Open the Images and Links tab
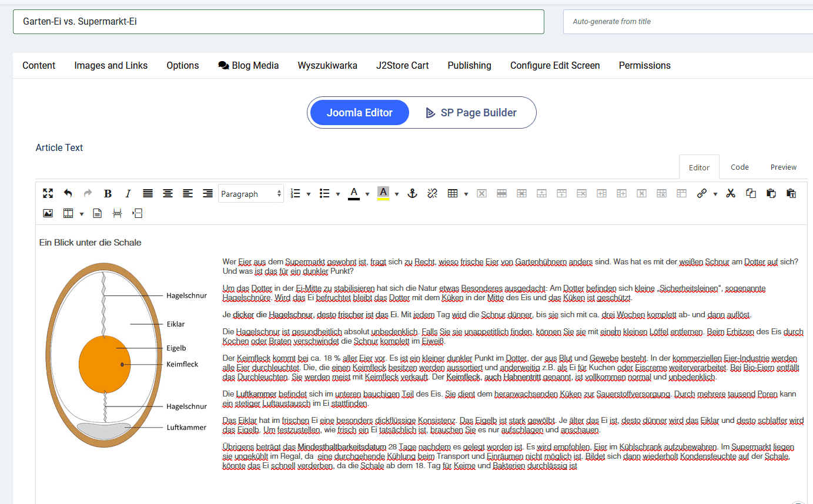813x504 pixels. pos(111,65)
